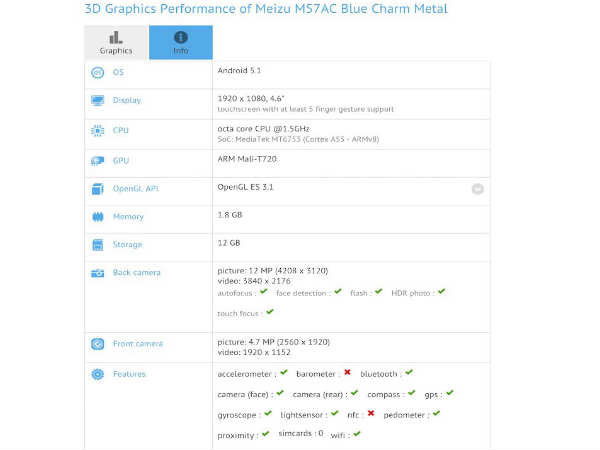Click the compass check mark
Viewport: 600px width, 450px height.
point(412,393)
